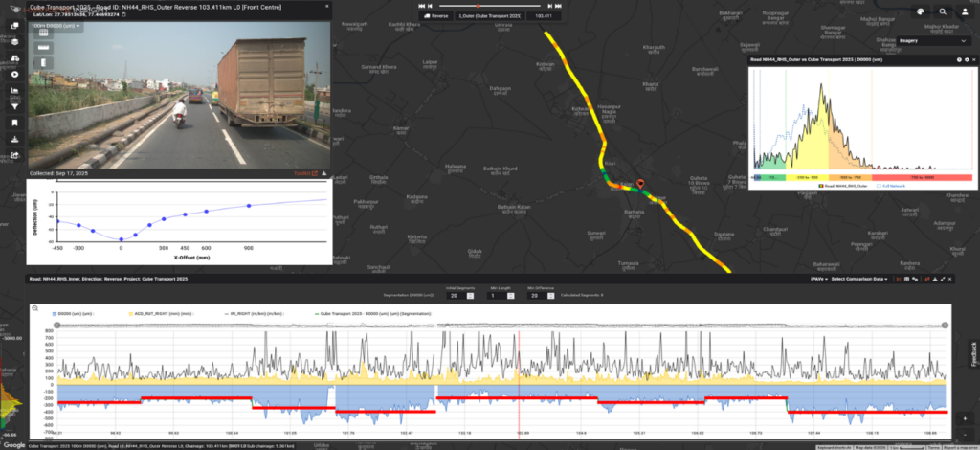Open the color palette theme icon
980x450 pixels.
point(921,11)
